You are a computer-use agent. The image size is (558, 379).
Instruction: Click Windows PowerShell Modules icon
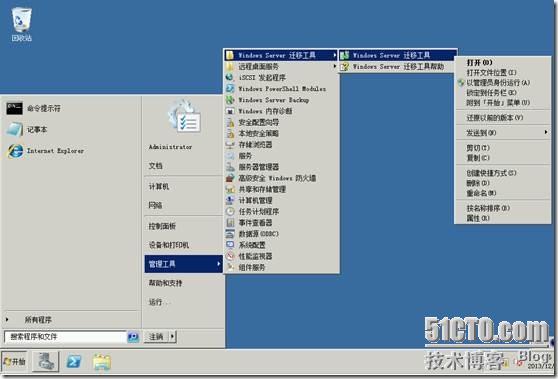230,89
